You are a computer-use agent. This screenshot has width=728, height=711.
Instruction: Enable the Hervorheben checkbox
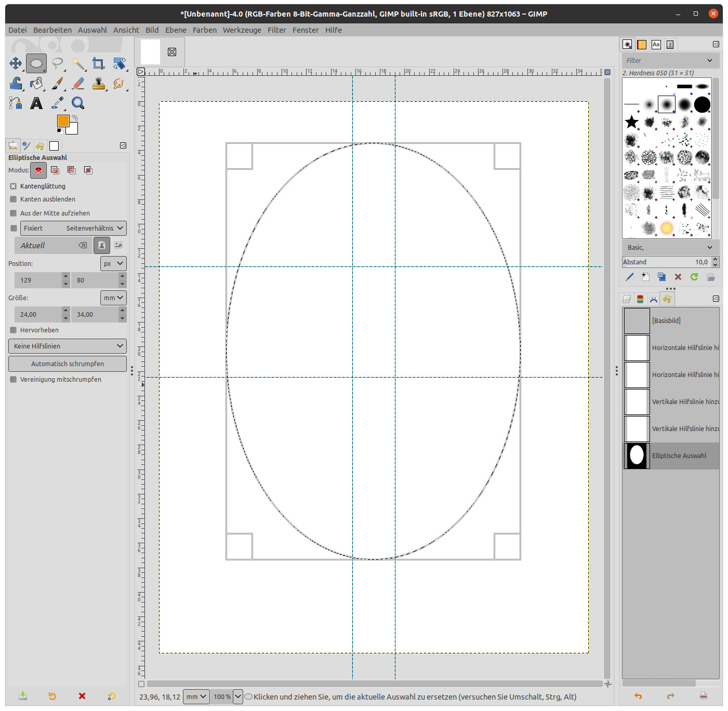[x=14, y=330]
